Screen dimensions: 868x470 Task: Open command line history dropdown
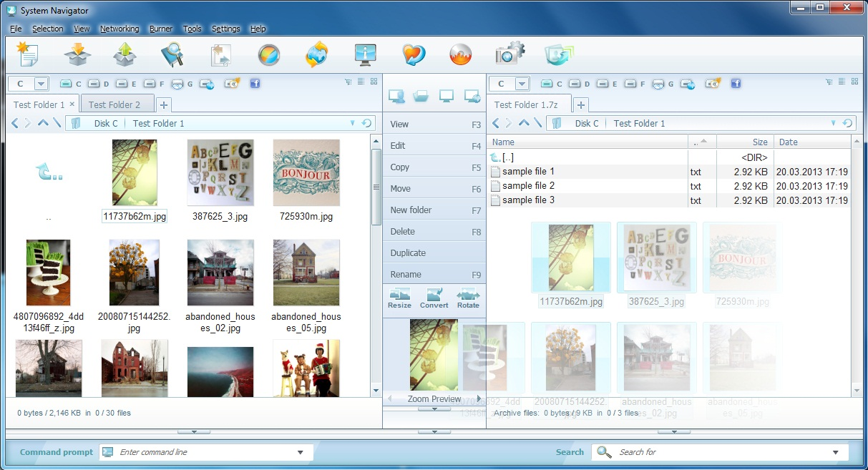pyautogui.click(x=301, y=452)
